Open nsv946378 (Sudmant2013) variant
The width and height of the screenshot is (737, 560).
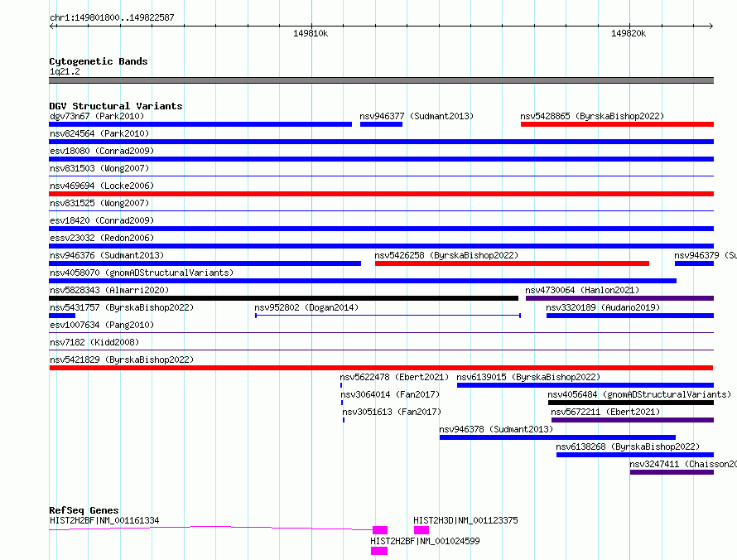click(x=557, y=437)
